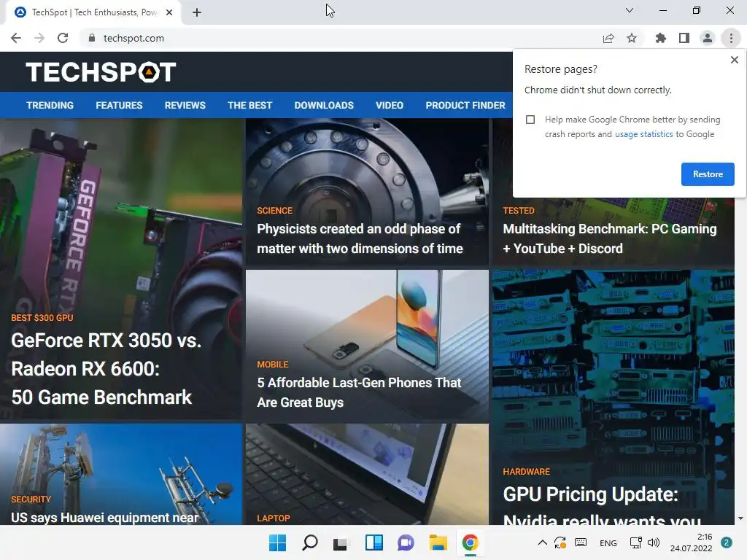Click the Restore button
The height and width of the screenshot is (560, 747).
[x=708, y=174]
